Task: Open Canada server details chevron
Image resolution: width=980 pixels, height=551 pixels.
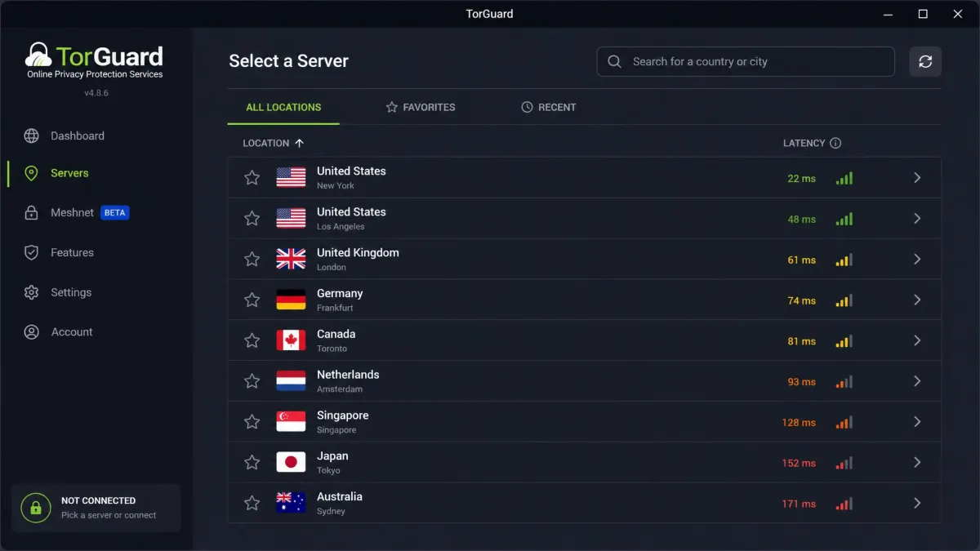Action: pos(917,340)
